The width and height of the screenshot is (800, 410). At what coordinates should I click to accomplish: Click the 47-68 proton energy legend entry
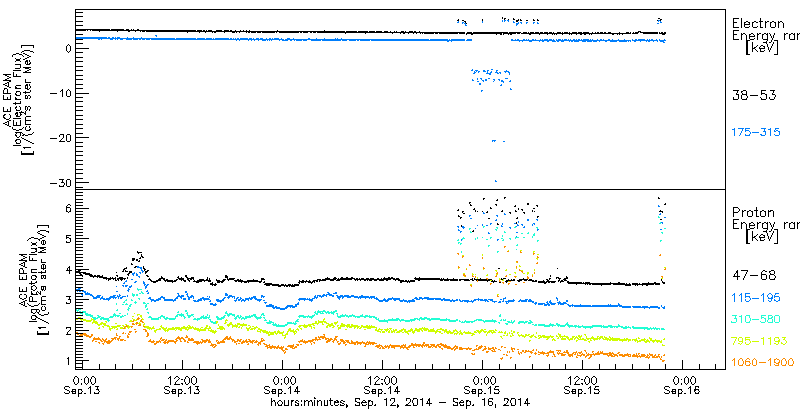754,276
